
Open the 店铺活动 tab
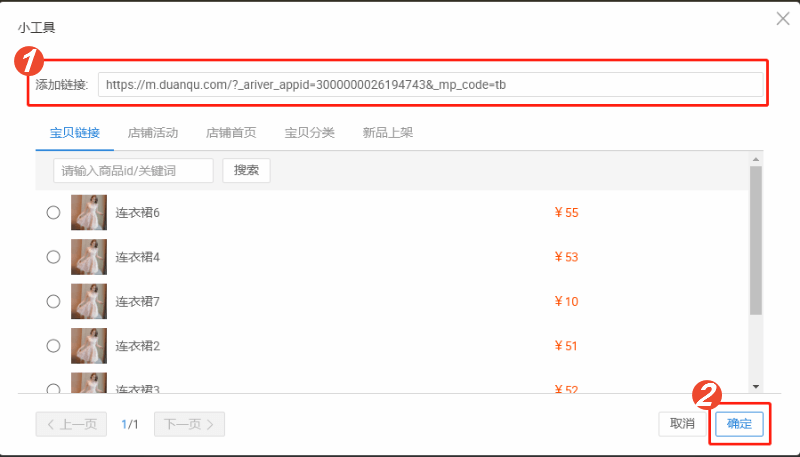(x=153, y=133)
